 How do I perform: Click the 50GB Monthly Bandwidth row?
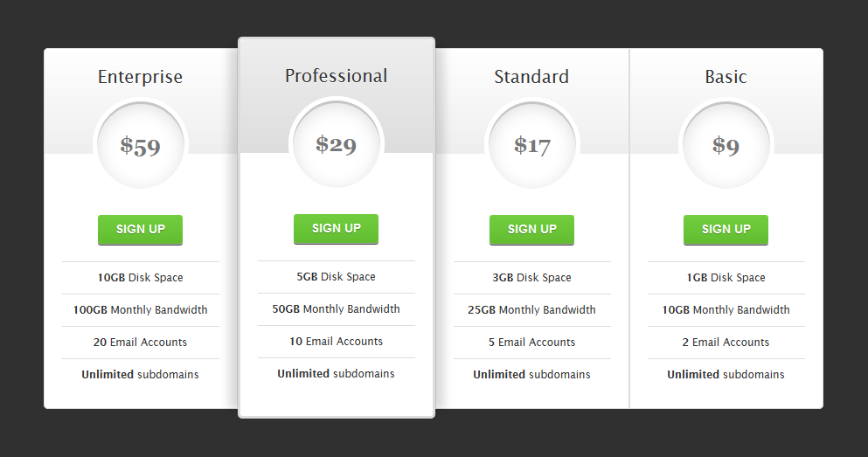point(336,308)
